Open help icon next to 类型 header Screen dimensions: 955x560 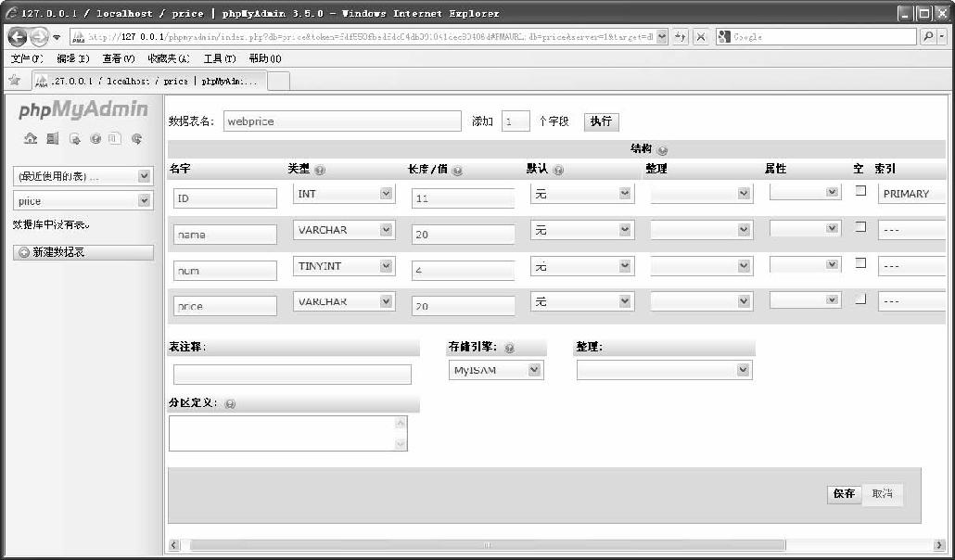[x=320, y=171]
